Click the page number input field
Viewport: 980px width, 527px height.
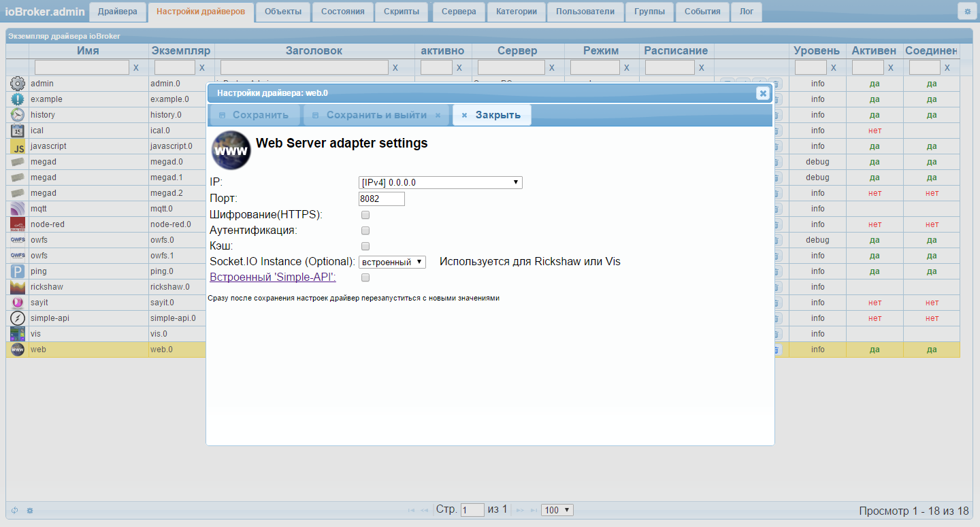click(x=472, y=510)
